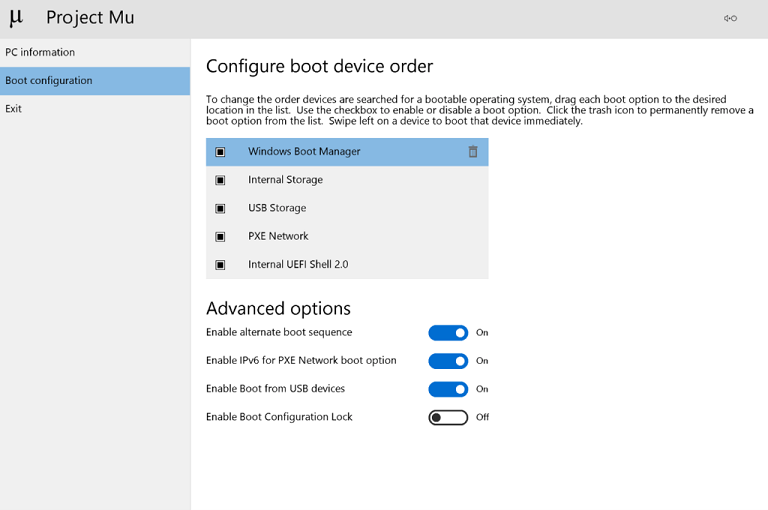The height and width of the screenshot is (510, 768).
Task: Toggle the Windows Boot Manager checkbox
Action: click(x=221, y=152)
